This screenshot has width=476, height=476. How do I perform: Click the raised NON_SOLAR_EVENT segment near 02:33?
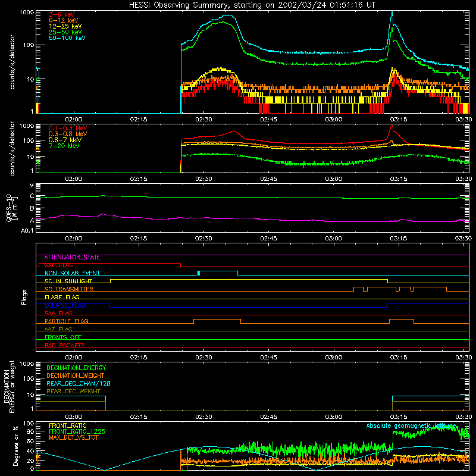click(x=218, y=271)
